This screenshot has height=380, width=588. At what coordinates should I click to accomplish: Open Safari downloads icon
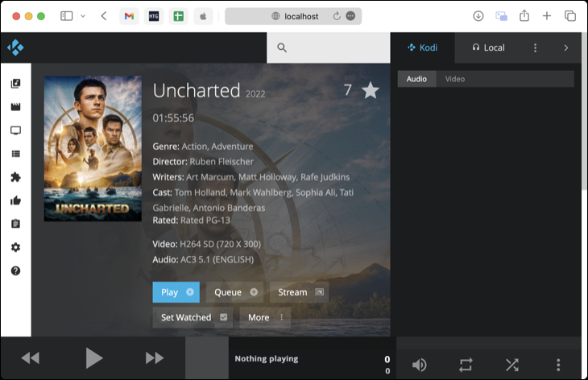click(478, 16)
